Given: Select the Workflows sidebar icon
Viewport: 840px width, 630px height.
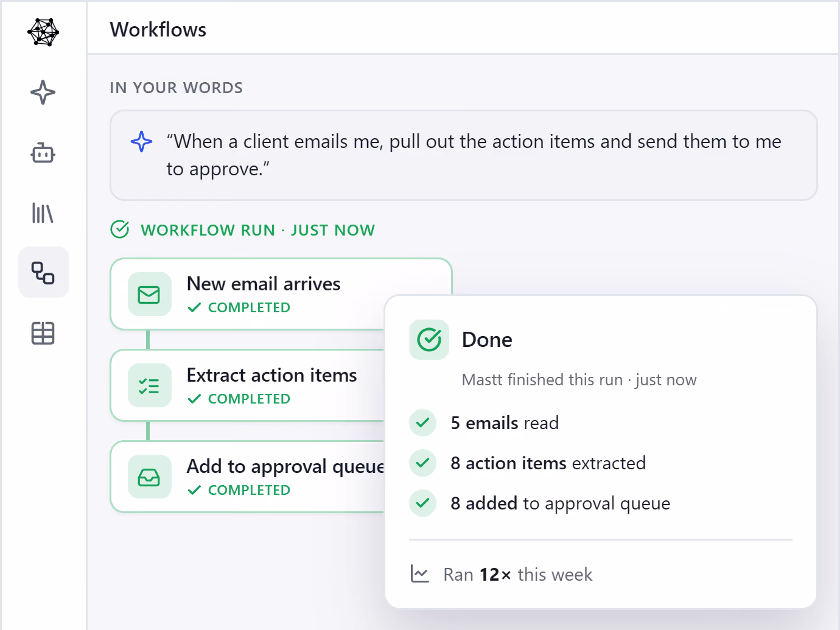Looking at the screenshot, I should click(43, 272).
